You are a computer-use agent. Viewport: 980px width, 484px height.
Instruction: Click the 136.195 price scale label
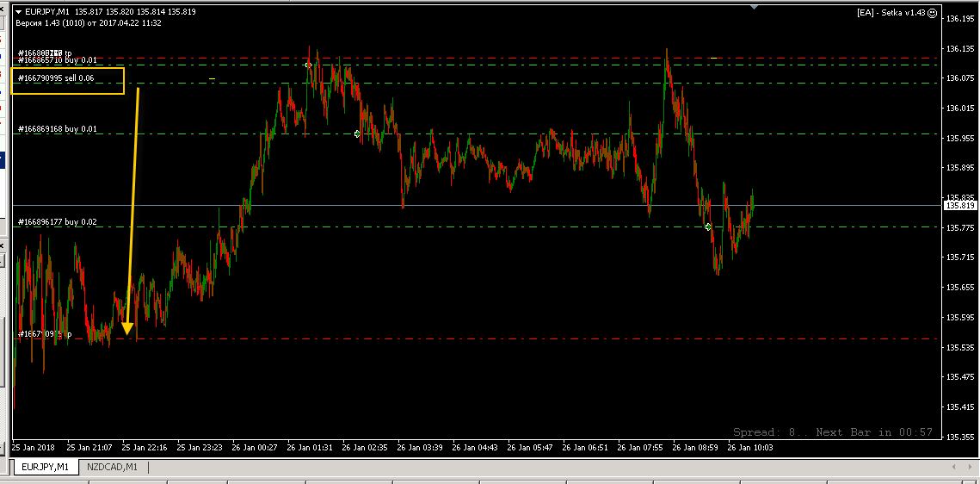coord(961,19)
